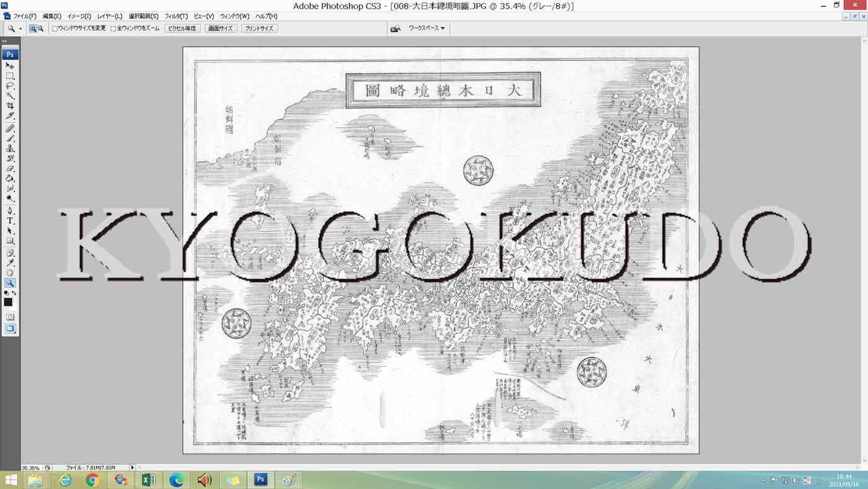Select the Dodge tool
The image size is (868, 489).
tap(10, 198)
